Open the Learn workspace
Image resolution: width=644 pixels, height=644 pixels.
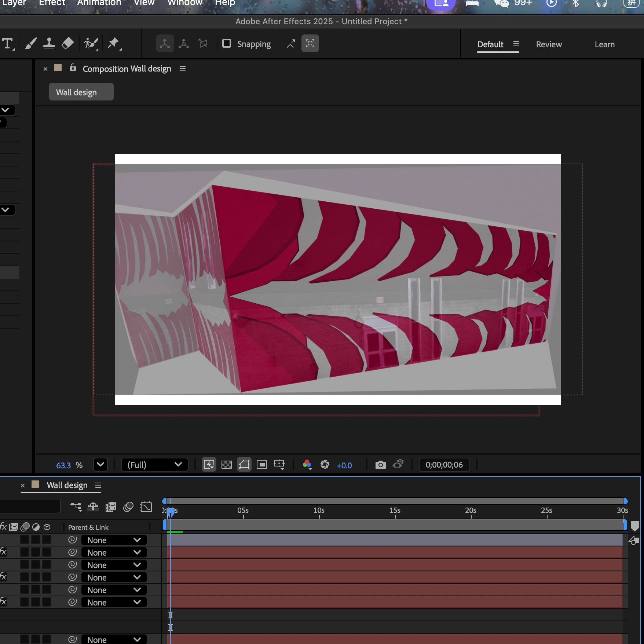tap(604, 44)
